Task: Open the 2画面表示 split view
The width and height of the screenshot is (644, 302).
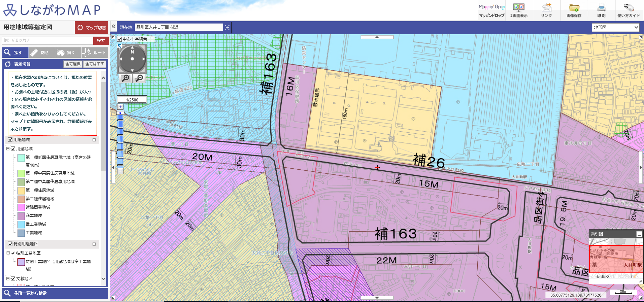Action: pos(519,10)
